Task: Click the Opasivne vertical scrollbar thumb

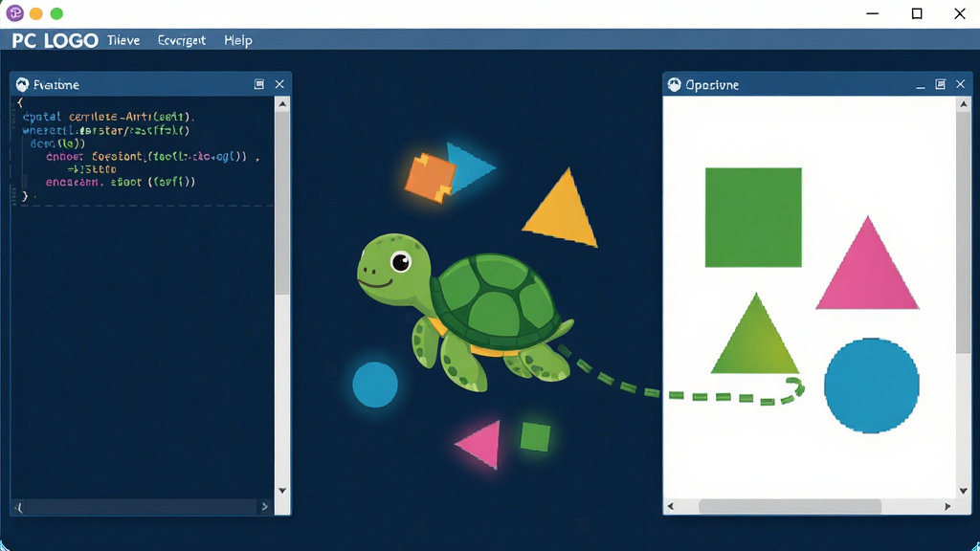Action: coord(963,233)
